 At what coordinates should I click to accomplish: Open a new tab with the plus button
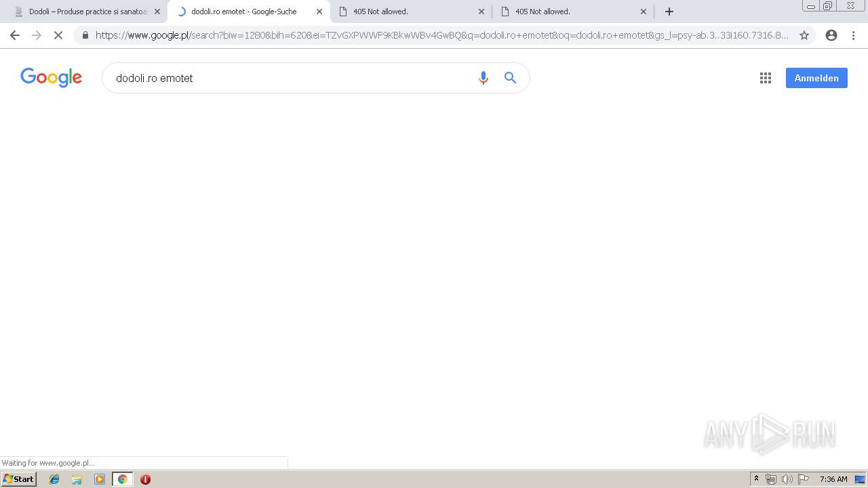point(669,12)
